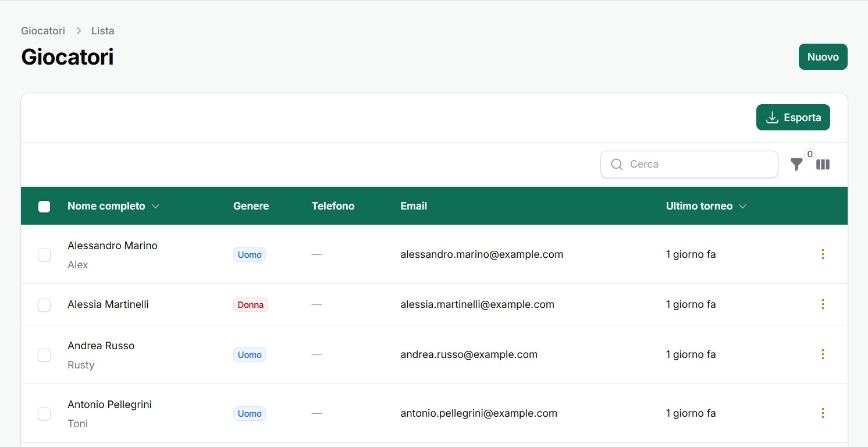The image size is (868, 447).
Task: Click the Telefono column header
Action: (x=333, y=206)
